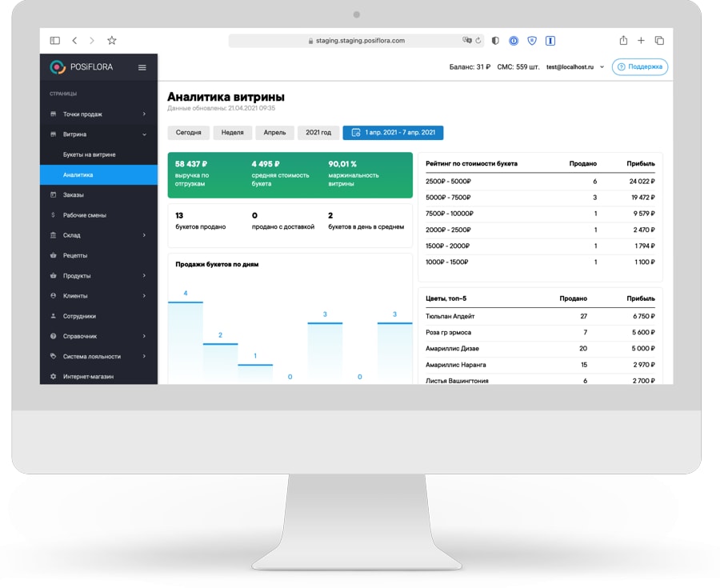This screenshot has height=588, width=720.
Task: Click the 4 495 ₽ average bouquet cost
Action: click(x=266, y=164)
